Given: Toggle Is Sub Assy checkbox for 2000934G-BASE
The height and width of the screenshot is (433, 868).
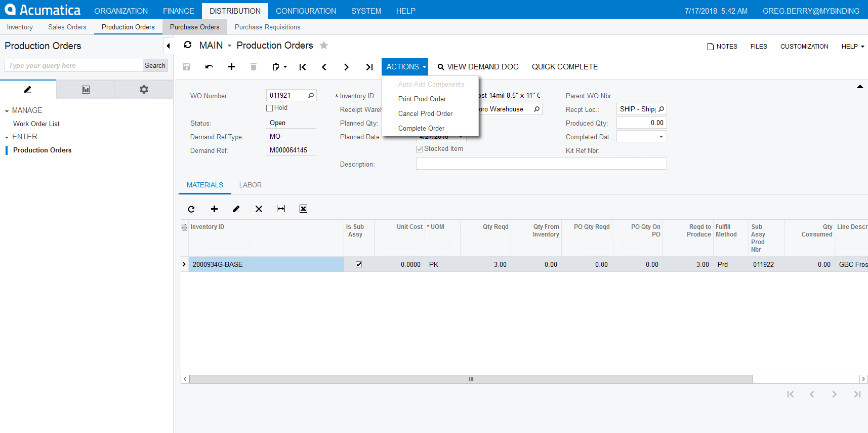Looking at the screenshot, I should [359, 264].
